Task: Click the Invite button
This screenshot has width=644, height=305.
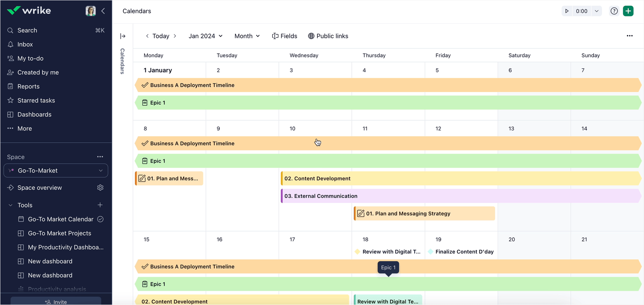Action: point(56,301)
